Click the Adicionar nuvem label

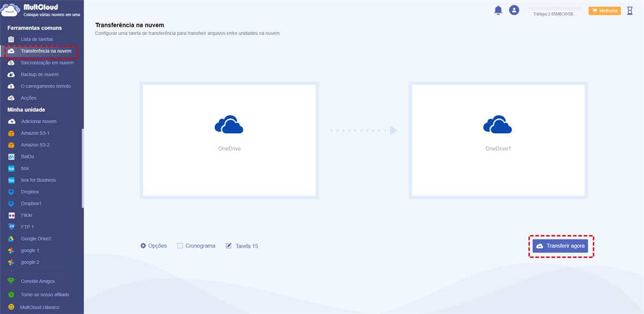(x=39, y=122)
